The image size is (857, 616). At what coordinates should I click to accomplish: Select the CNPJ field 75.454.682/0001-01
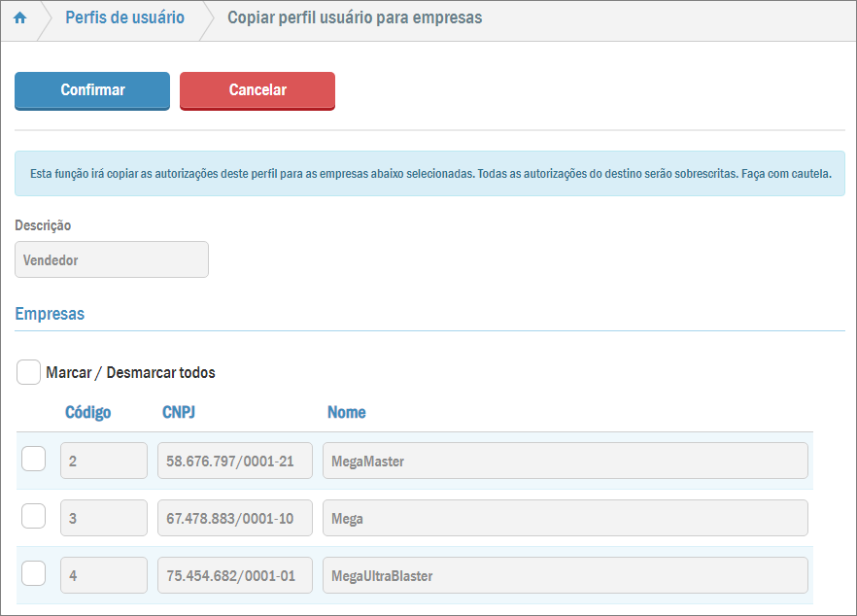click(235, 575)
